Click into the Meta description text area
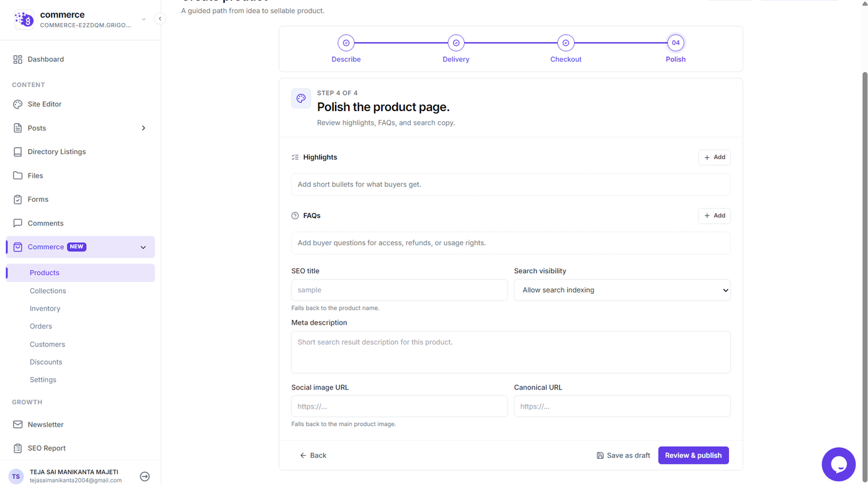The width and height of the screenshot is (868, 485). click(x=511, y=352)
